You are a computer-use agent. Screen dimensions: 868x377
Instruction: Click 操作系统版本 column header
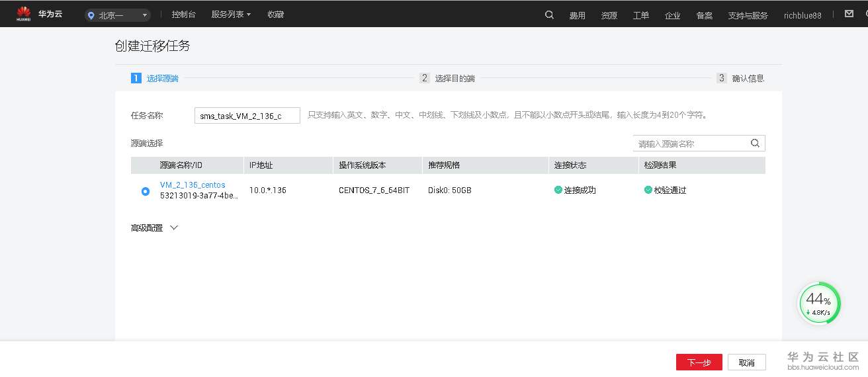(362, 165)
